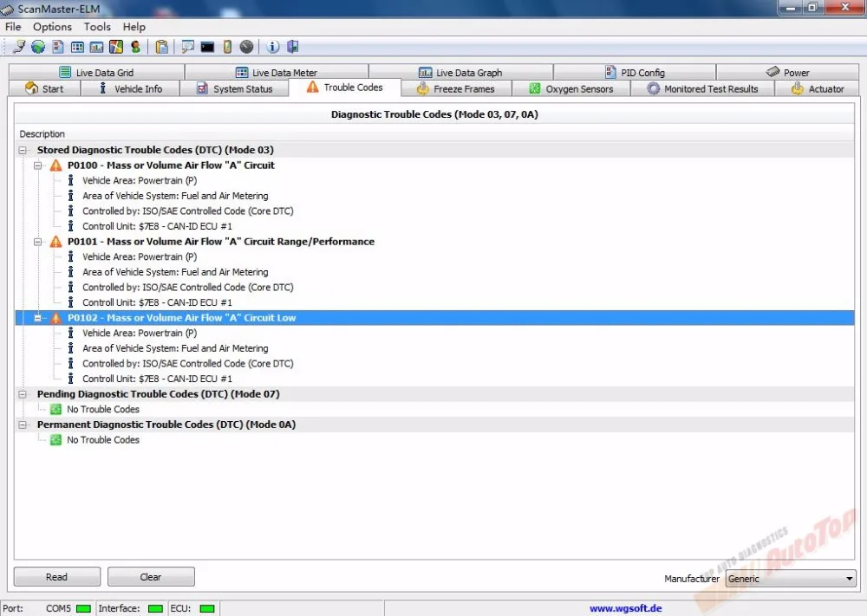Open the live data grid toolbar icon
Viewport: 867px width, 616px height.
[77, 46]
